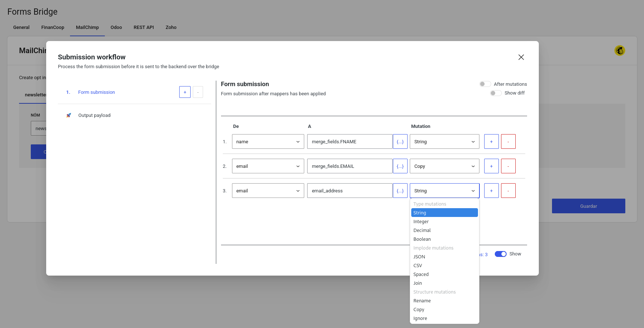Open the Odoo tab
The height and width of the screenshot is (328, 644).
tap(116, 27)
